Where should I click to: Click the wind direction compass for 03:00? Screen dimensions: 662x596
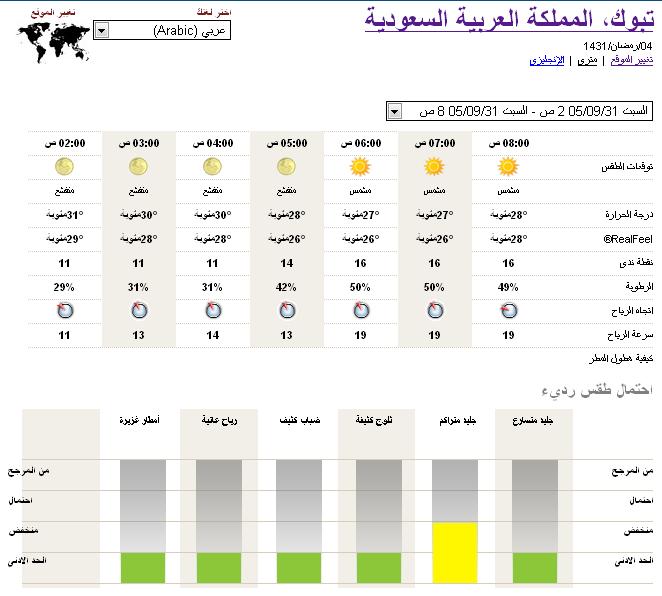pos(139,310)
